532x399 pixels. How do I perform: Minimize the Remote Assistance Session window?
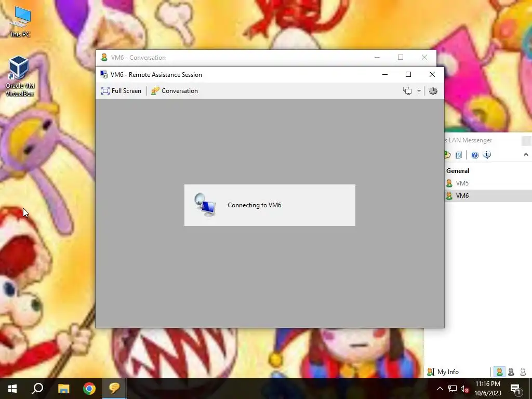385,75
